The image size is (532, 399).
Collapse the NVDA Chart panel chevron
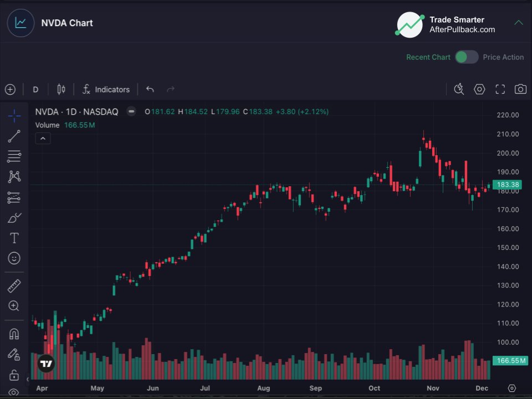(x=519, y=23)
